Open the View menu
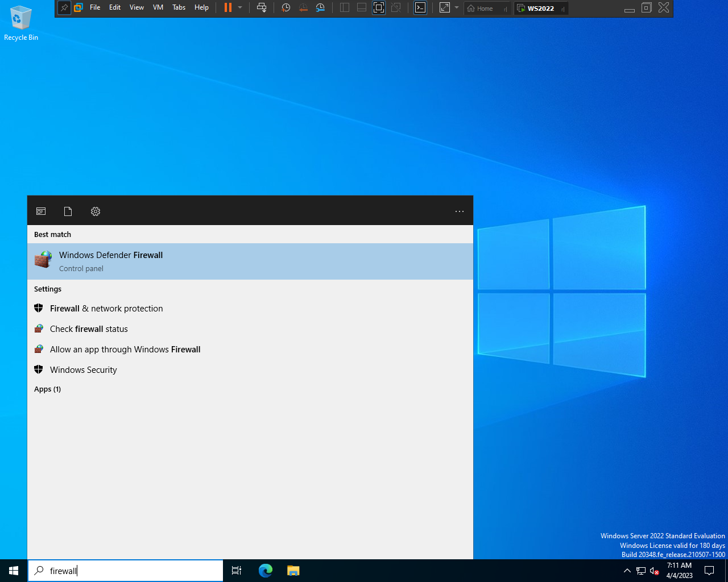728x582 pixels. coord(136,7)
